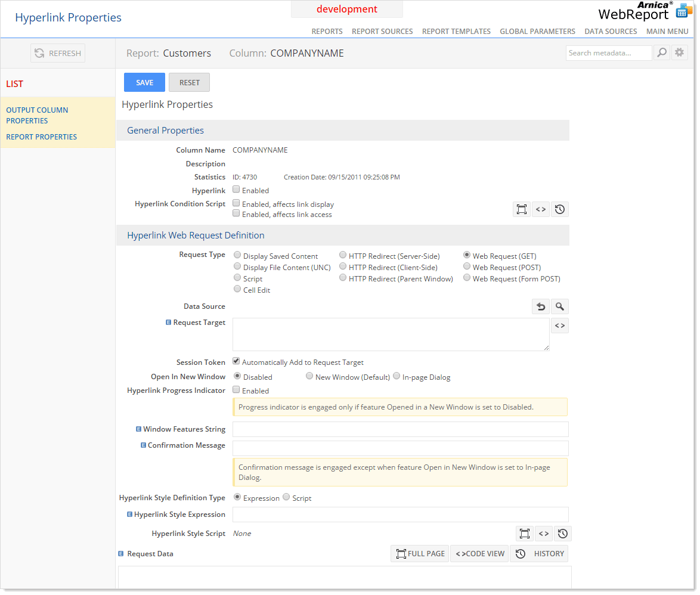Revert the Data Source selection

(541, 306)
